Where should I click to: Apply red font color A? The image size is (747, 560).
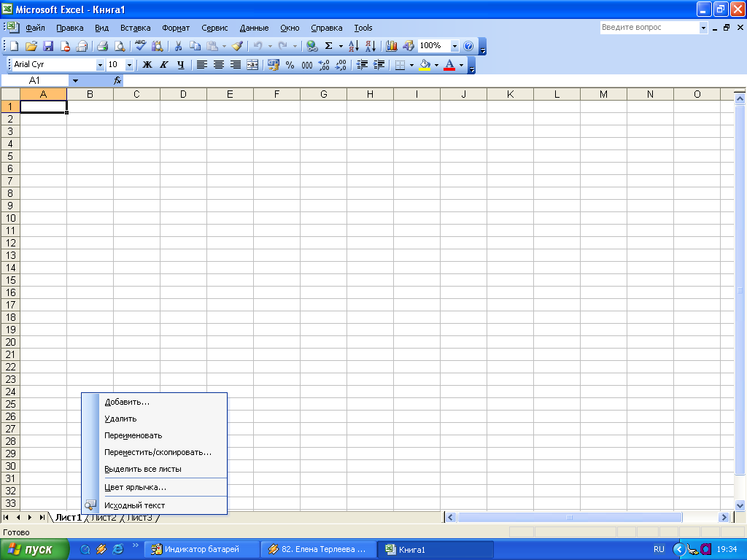(449, 65)
